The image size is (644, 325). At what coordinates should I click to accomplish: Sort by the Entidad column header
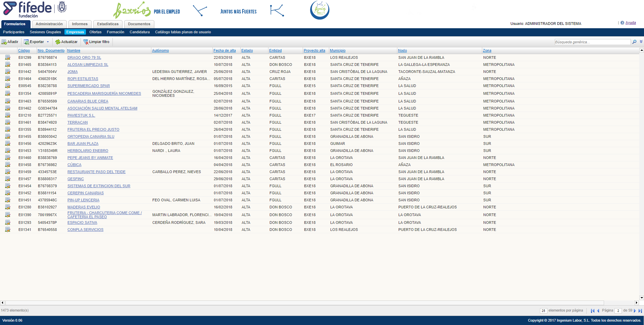pyautogui.click(x=276, y=51)
